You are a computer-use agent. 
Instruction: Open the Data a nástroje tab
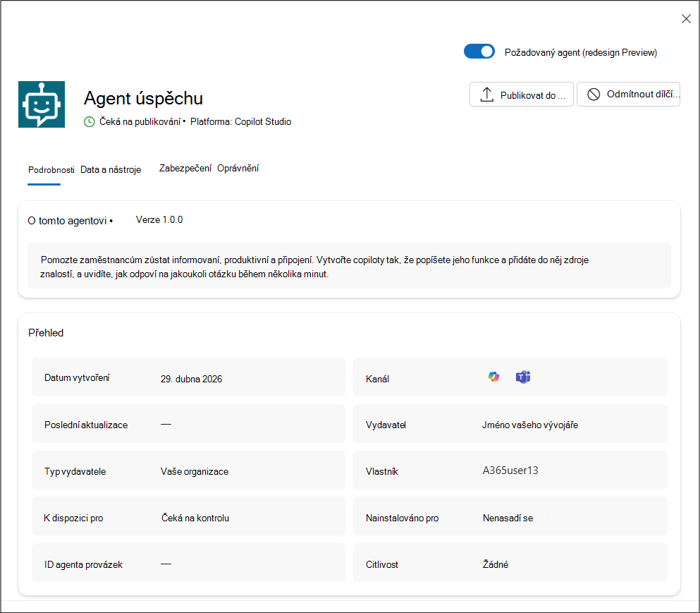pos(111,170)
